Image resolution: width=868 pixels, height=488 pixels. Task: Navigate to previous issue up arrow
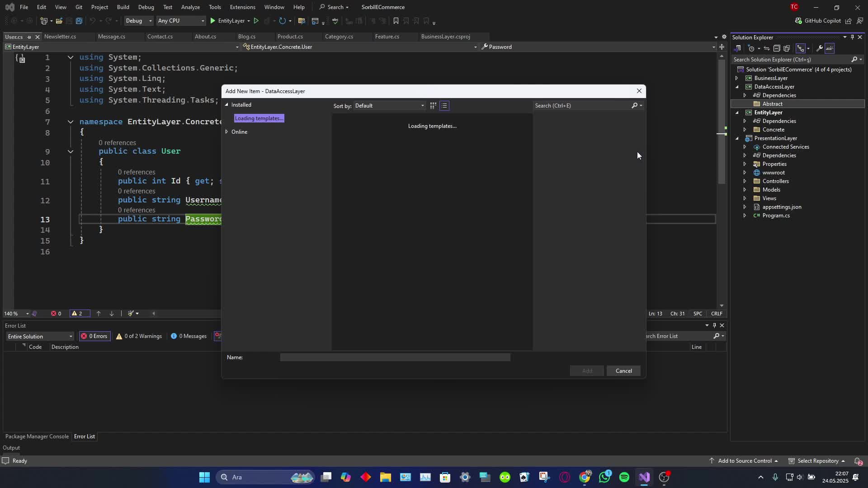coord(99,314)
